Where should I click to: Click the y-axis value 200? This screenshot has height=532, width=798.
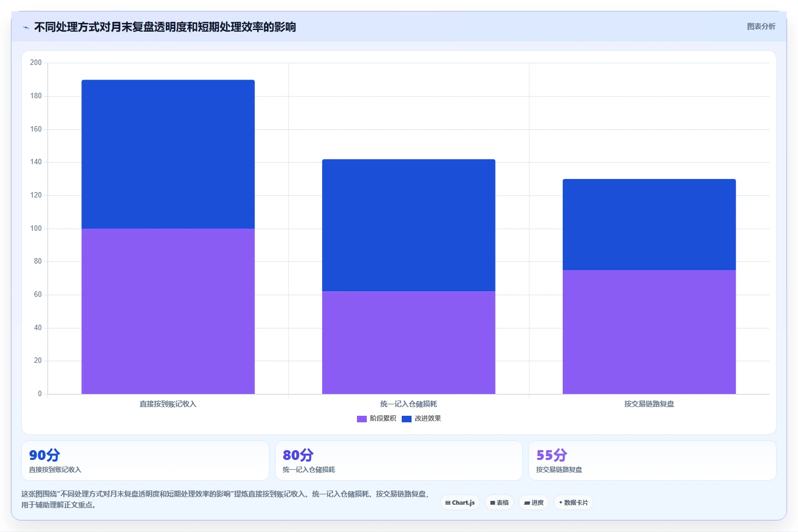pos(36,63)
